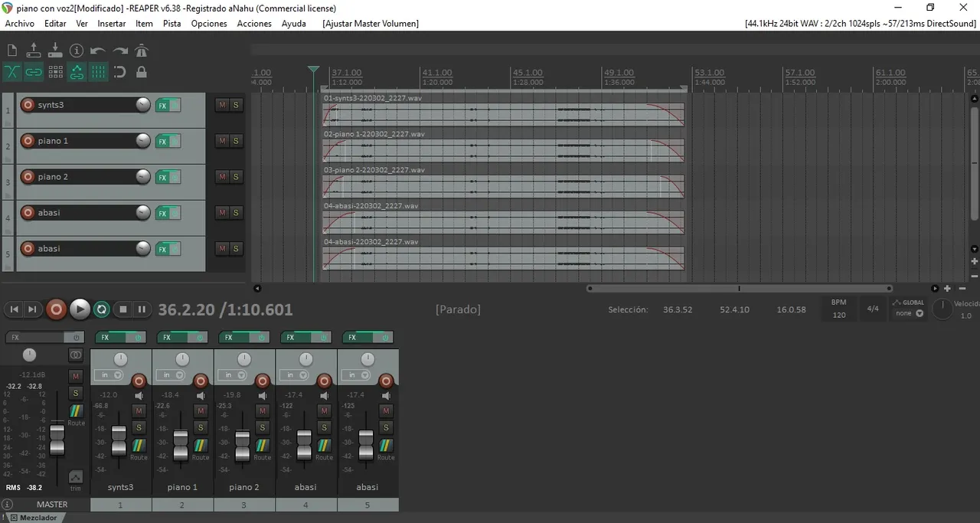Arm record on first abasi track

pyautogui.click(x=28, y=213)
